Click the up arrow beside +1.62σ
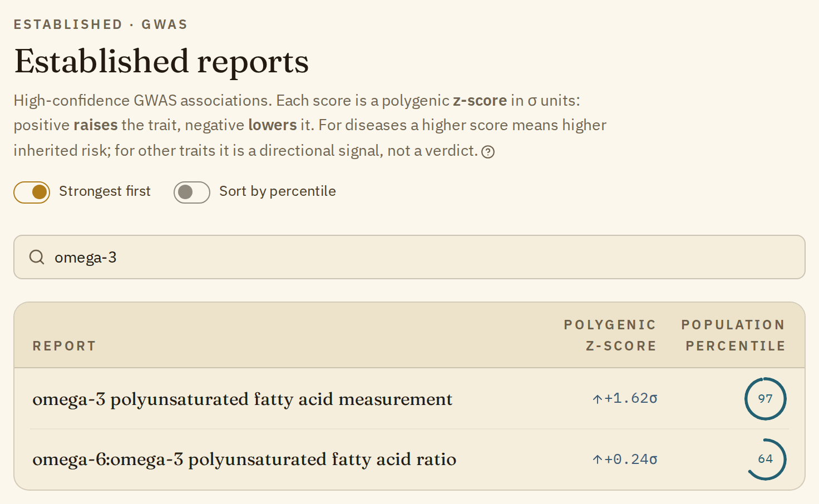The width and height of the screenshot is (819, 504). [x=598, y=399]
